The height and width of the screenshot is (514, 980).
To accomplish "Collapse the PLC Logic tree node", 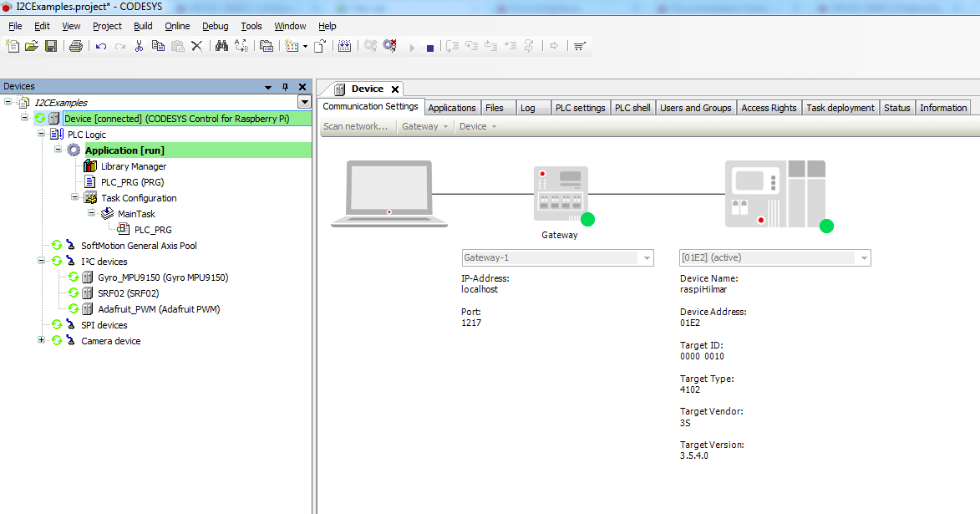I will pos(41,134).
